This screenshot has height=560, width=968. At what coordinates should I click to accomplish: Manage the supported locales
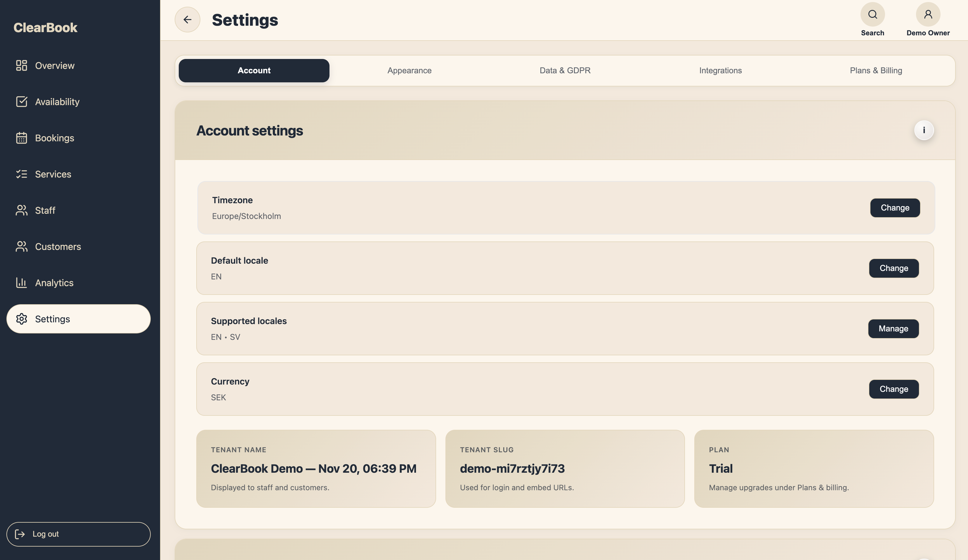coord(893,328)
